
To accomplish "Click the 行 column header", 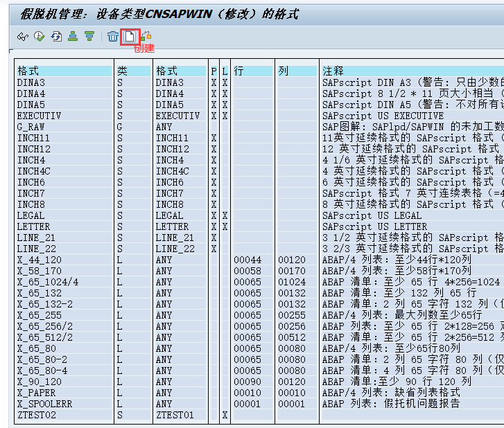I will click(253, 71).
